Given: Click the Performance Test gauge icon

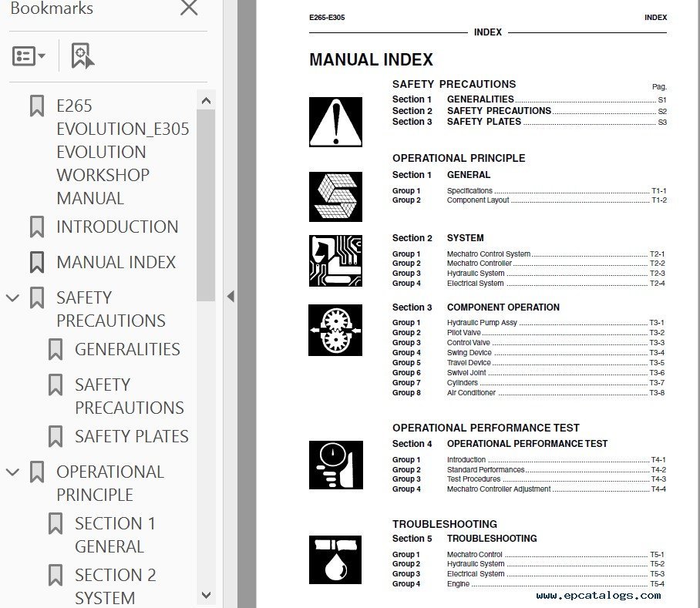Looking at the screenshot, I should click(x=335, y=465).
